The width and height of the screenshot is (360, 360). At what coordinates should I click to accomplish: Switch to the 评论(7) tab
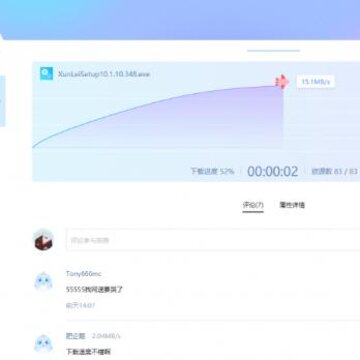(253, 205)
